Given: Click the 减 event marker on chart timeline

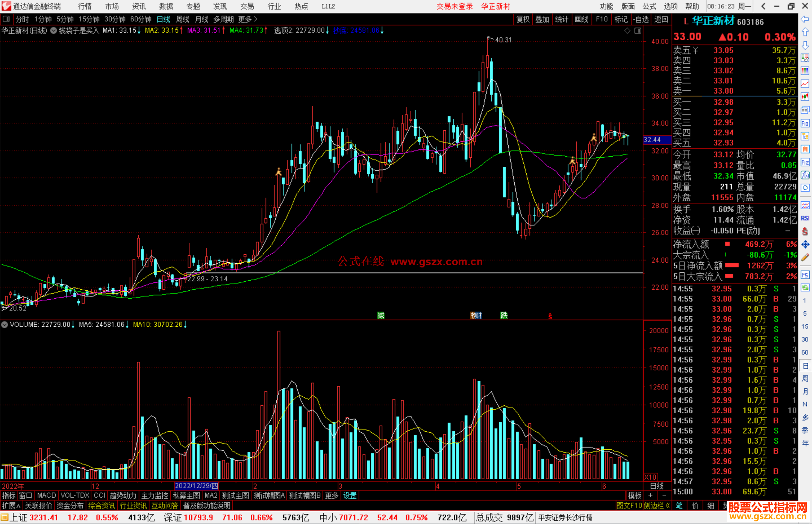Looking at the screenshot, I should point(381,316).
